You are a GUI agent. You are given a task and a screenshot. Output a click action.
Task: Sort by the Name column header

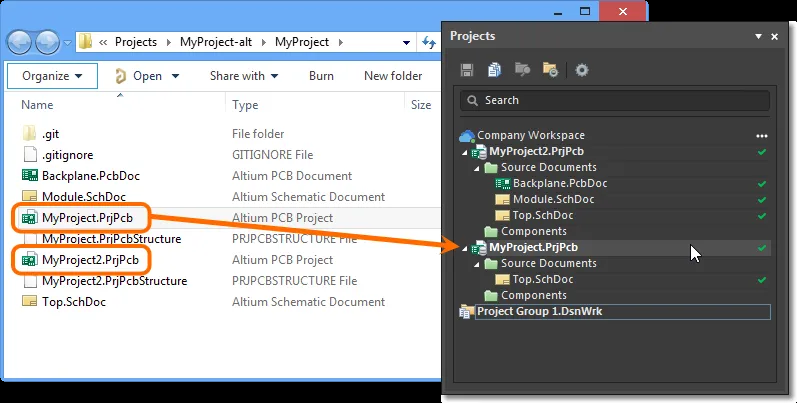point(37,105)
